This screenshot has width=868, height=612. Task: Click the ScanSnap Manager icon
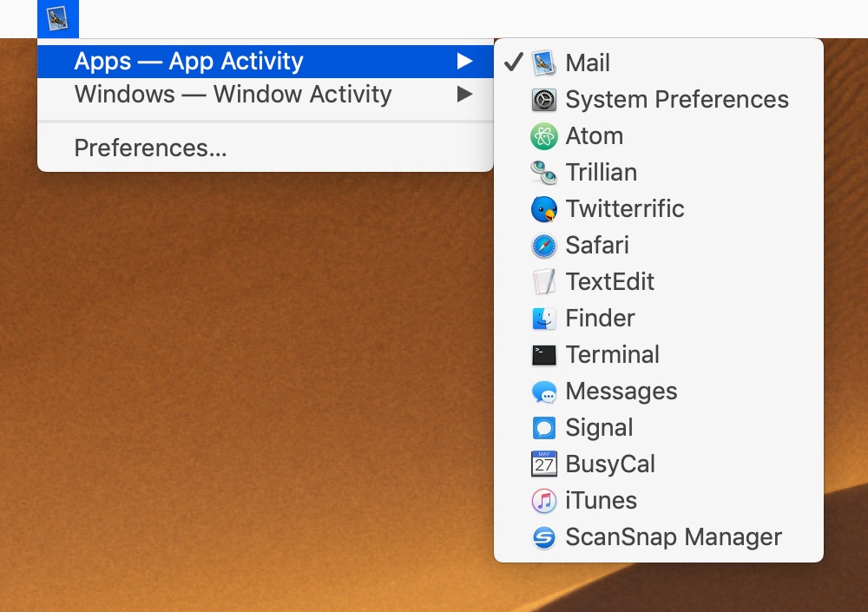coord(543,537)
